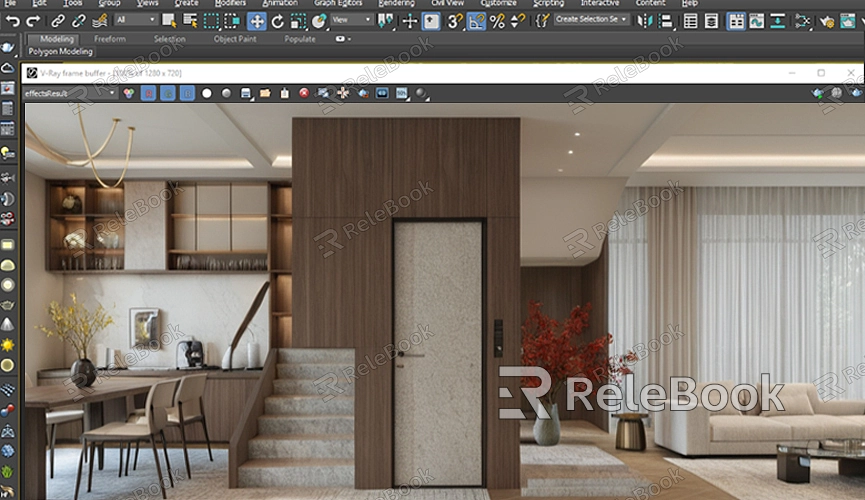Toggle the Percent Snap button
The height and width of the screenshot is (500, 865).
tap(497, 22)
